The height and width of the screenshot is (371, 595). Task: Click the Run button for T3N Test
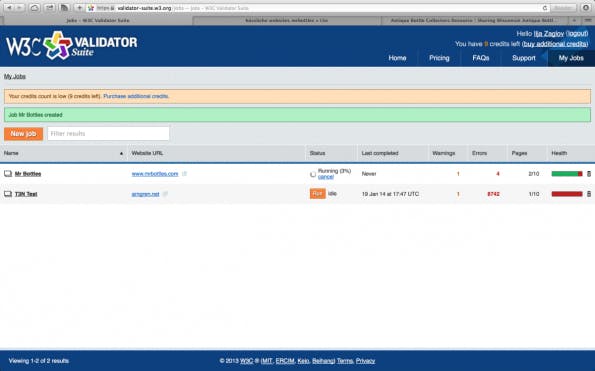(x=318, y=193)
